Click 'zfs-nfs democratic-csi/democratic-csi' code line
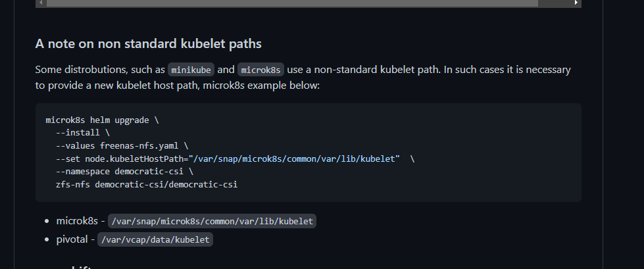Viewport: 644px width, 269px height. pos(147,184)
